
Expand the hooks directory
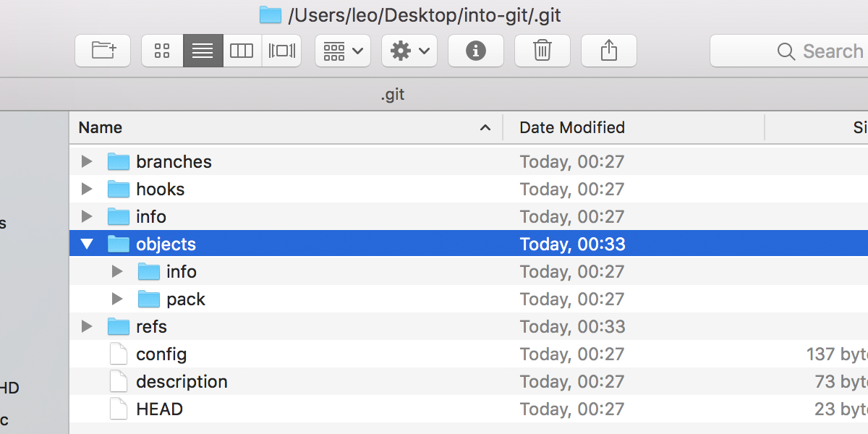coord(86,189)
